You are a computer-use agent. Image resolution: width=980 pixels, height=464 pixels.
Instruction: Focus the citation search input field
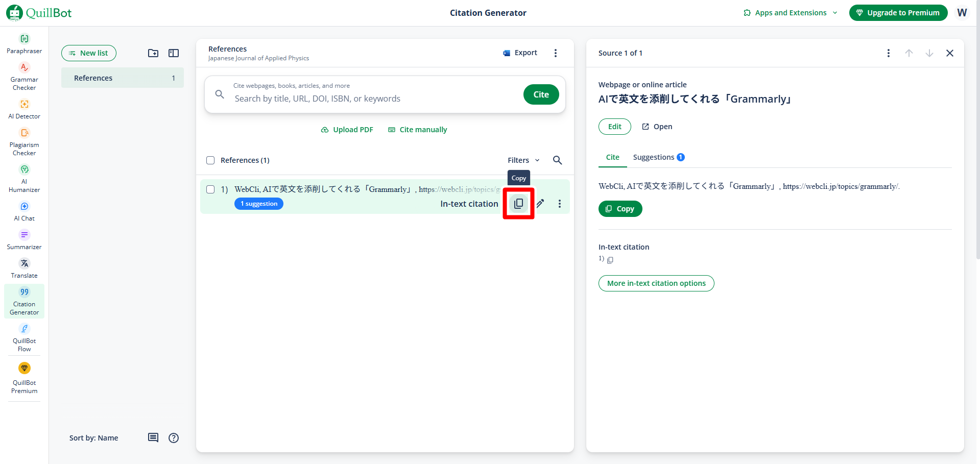tap(375, 99)
